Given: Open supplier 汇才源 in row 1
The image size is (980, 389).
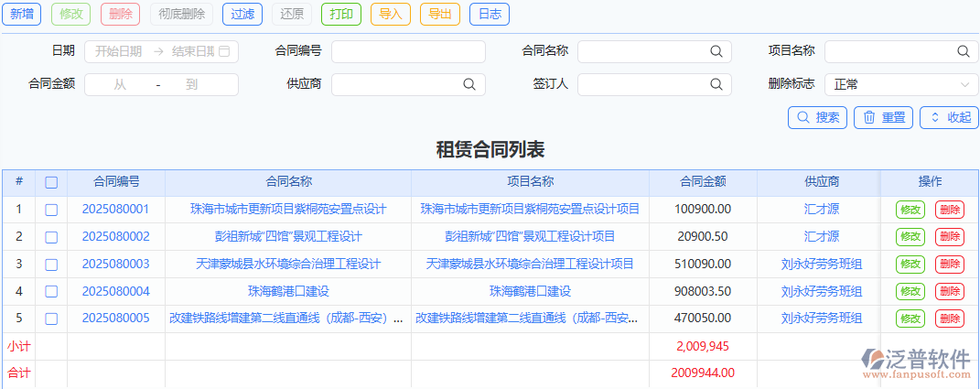Looking at the screenshot, I should point(822,210).
